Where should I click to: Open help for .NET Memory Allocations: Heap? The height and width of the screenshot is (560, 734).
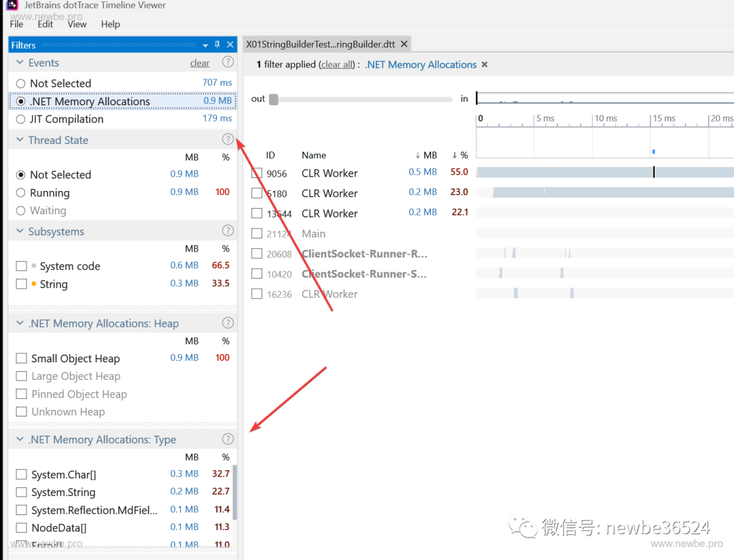click(x=228, y=323)
